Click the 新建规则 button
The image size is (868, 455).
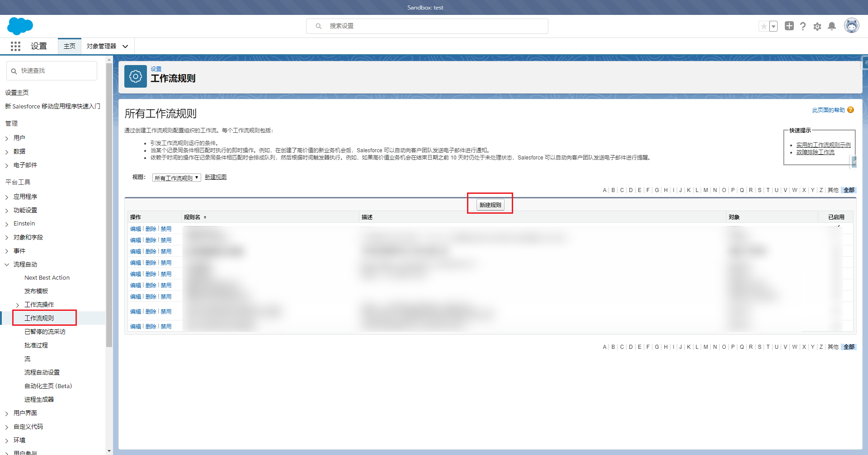(x=490, y=205)
